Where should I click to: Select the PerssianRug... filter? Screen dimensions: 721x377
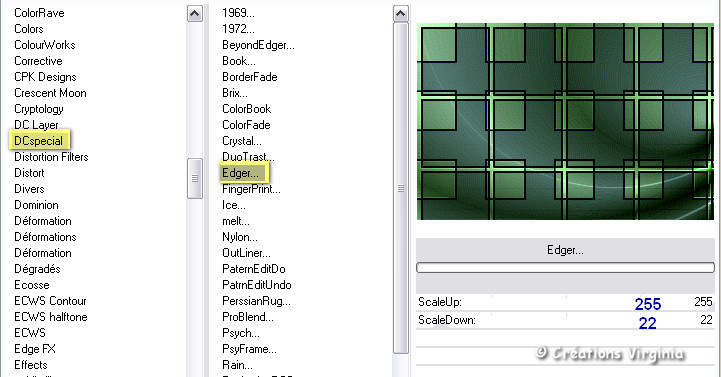tap(256, 301)
